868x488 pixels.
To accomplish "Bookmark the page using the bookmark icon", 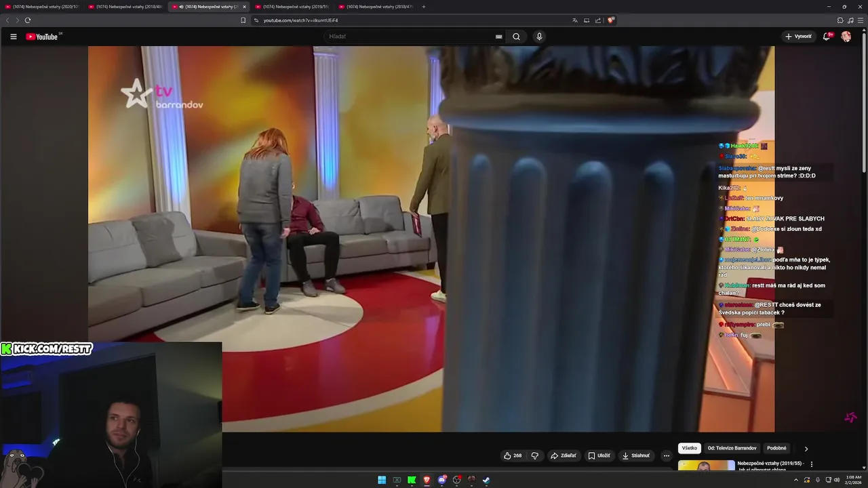I will click(x=243, y=20).
